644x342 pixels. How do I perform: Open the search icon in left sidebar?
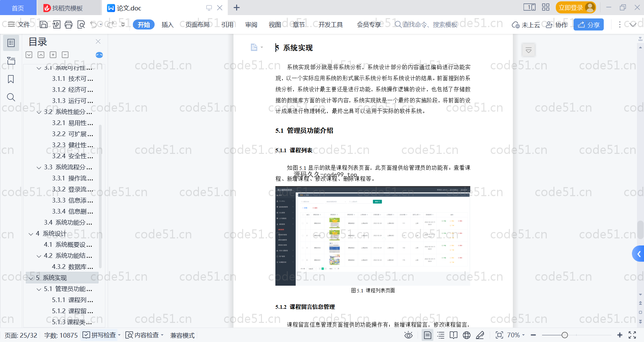11,97
